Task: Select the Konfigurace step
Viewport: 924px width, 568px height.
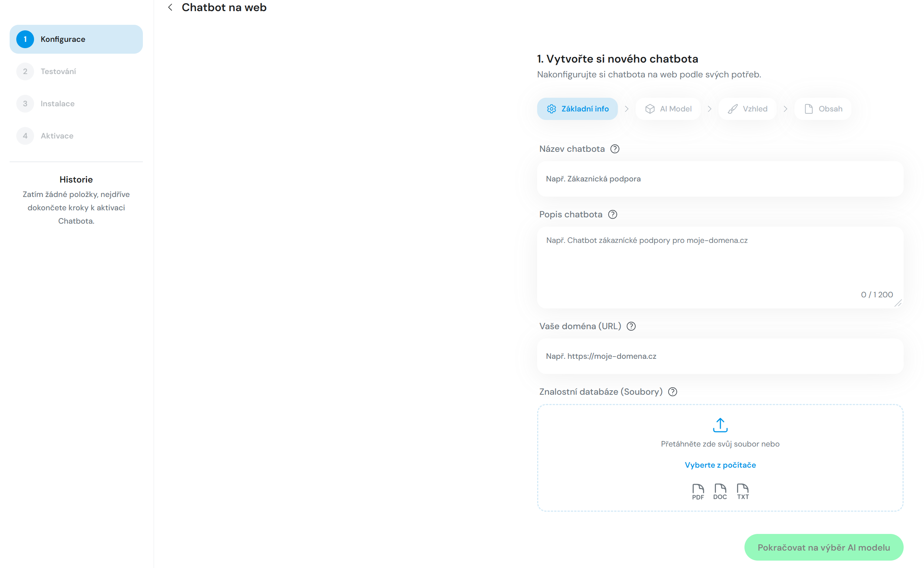Action: [x=76, y=39]
